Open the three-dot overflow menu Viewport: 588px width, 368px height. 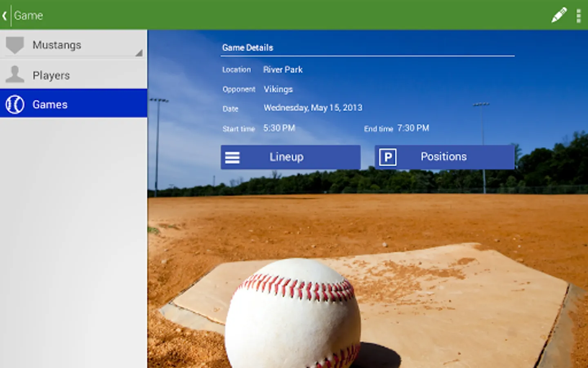pos(579,16)
